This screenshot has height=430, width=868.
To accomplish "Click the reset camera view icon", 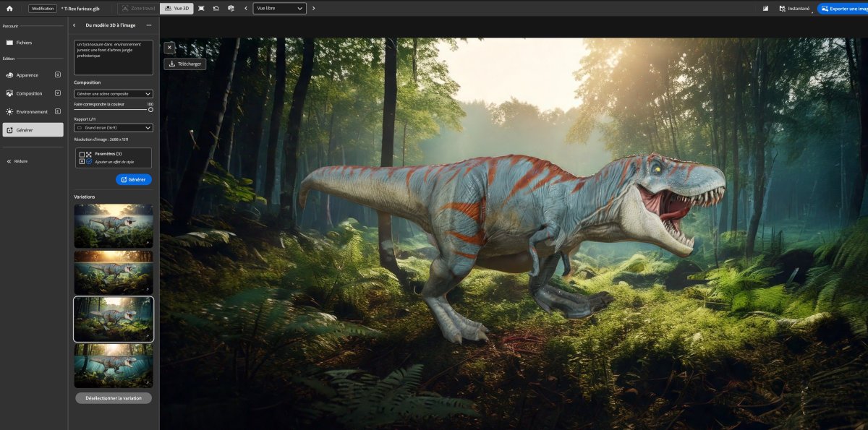I will coord(216,8).
